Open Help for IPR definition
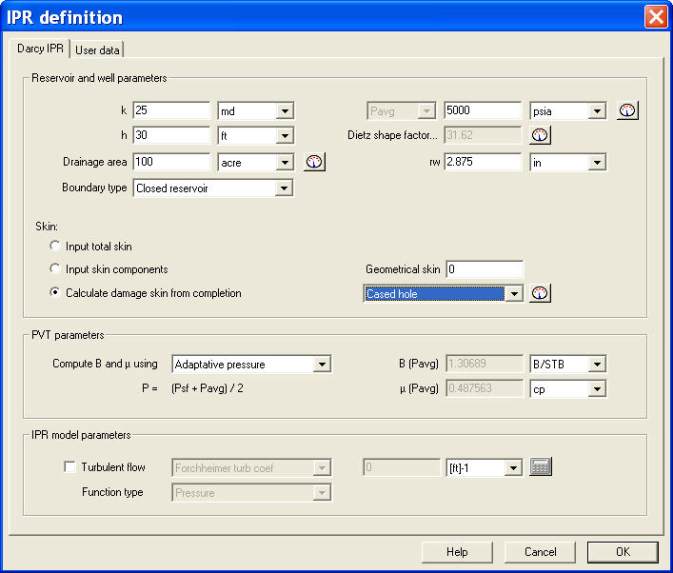Screen dimensions: 673x573 point(457,551)
